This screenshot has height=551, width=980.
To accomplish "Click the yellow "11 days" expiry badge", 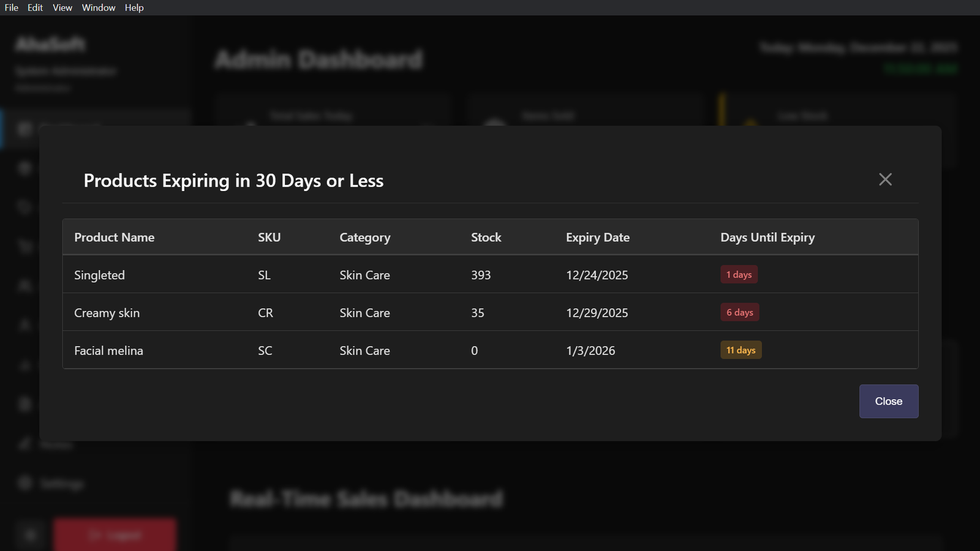I will tap(741, 350).
